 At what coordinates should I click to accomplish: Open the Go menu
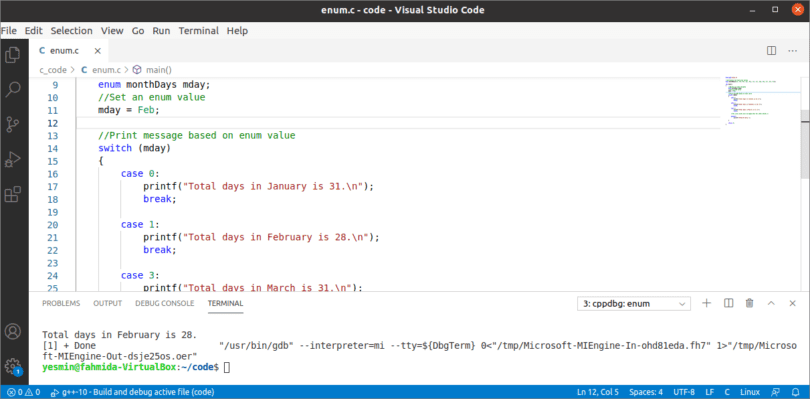[138, 30]
